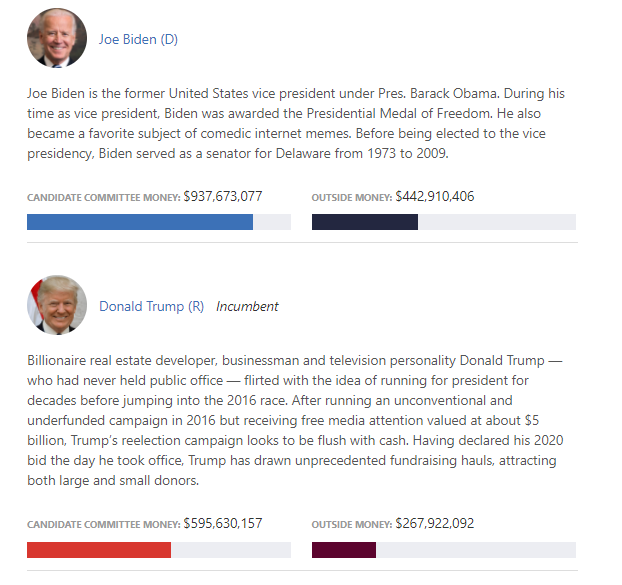This screenshot has width=622, height=585.
Task: Click the Incumbent label beside Trump
Action: (247, 307)
